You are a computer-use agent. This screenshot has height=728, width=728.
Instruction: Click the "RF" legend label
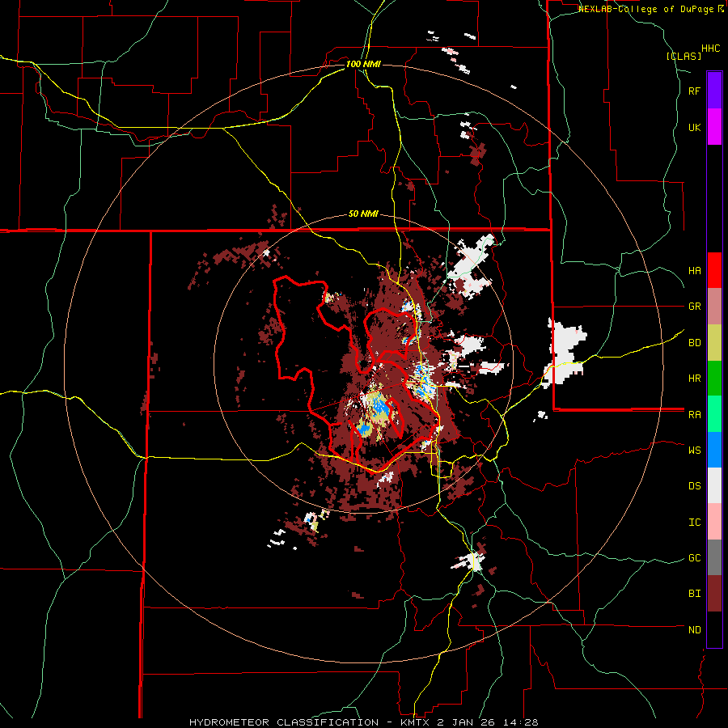coord(694,91)
